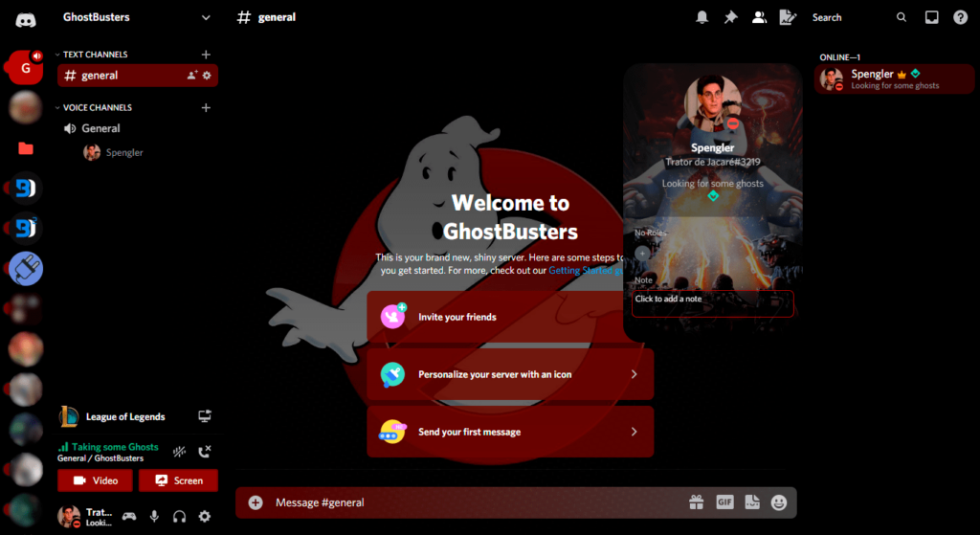The width and height of the screenshot is (980, 535).
Task: Open user settings gear icon
Action: tap(205, 516)
